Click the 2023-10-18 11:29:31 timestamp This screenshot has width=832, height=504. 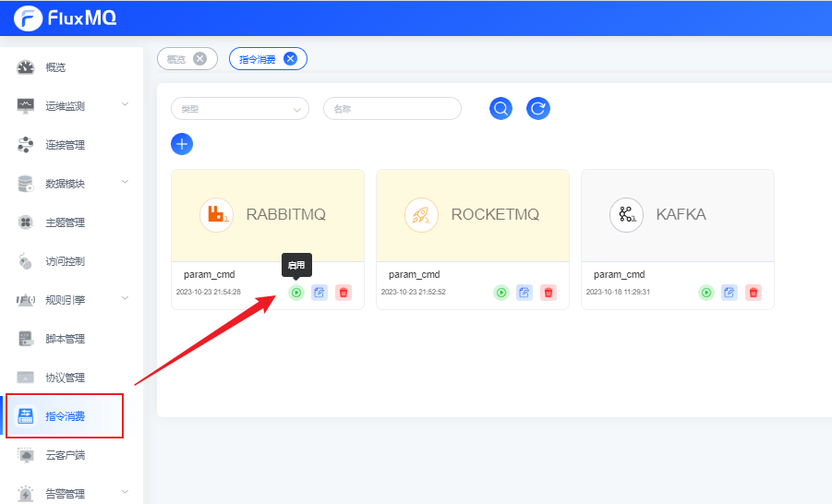(x=618, y=292)
